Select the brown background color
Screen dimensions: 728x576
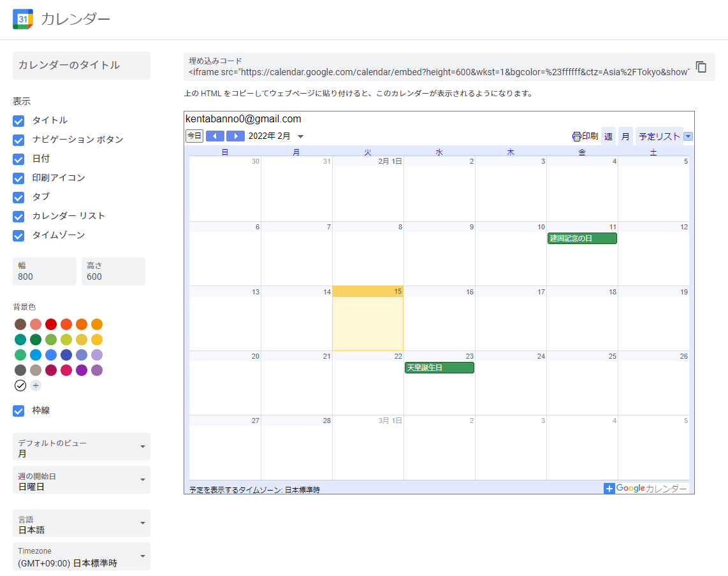tap(20, 324)
